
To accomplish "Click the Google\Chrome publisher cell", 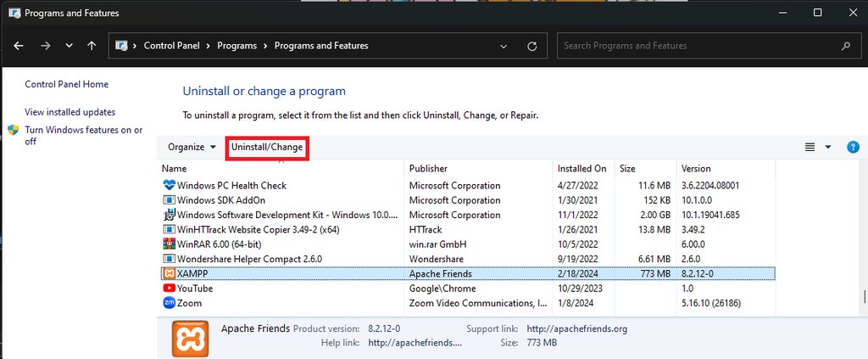I will tap(442, 289).
